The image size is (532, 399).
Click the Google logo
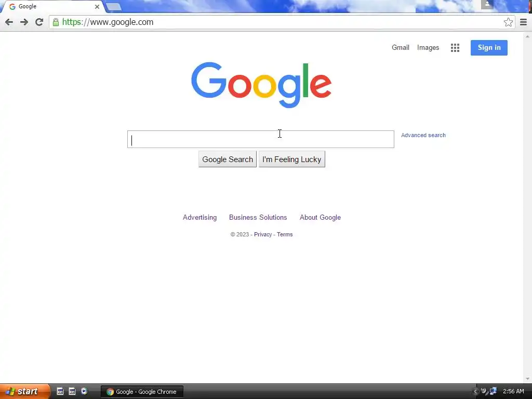pos(261,85)
